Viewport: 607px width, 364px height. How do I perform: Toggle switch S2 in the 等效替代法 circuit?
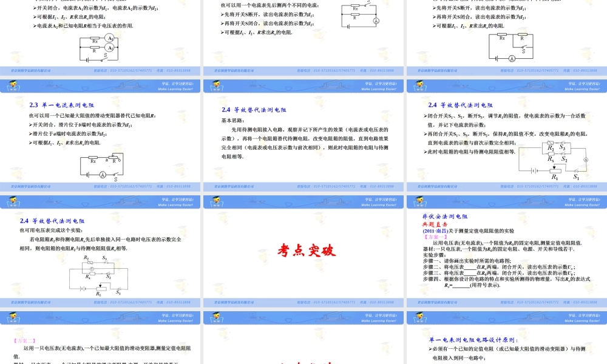click(x=563, y=154)
